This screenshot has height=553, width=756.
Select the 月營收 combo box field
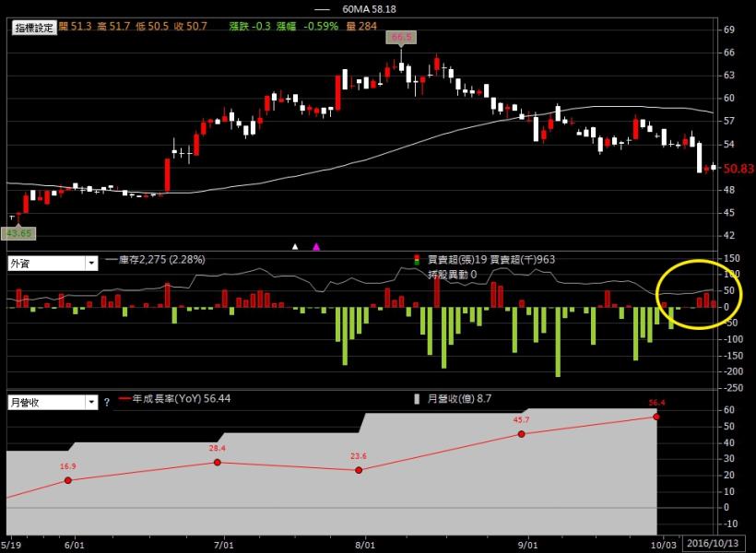tap(53, 402)
